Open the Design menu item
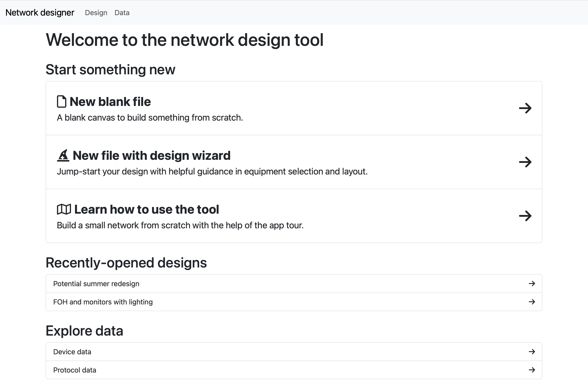 pos(96,13)
